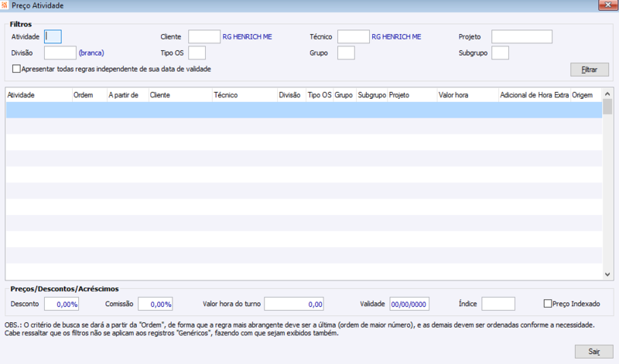Image resolution: width=619 pixels, height=364 pixels.
Task: Sort by the A partir de column header
Action: pyautogui.click(x=128, y=95)
